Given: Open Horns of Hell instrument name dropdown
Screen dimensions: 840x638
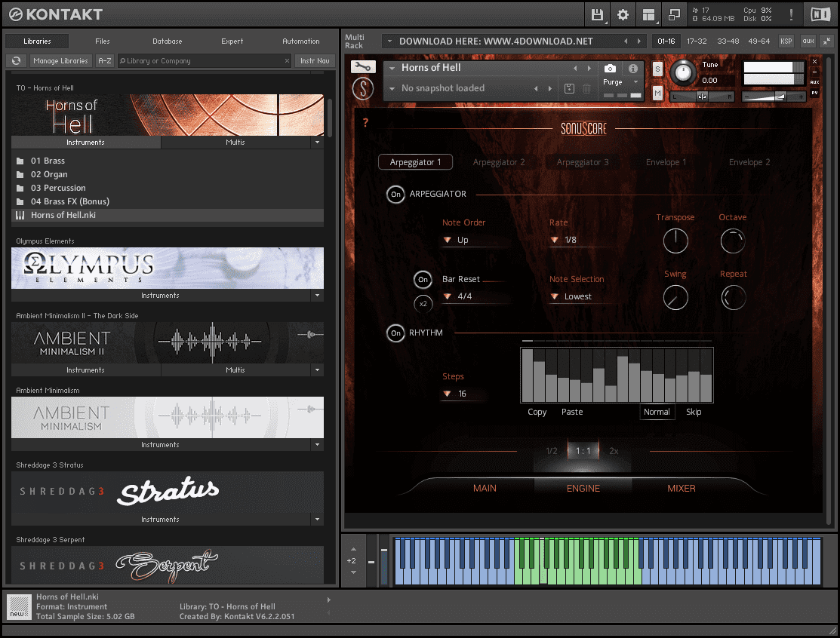Looking at the screenshot, I should 392,69.
